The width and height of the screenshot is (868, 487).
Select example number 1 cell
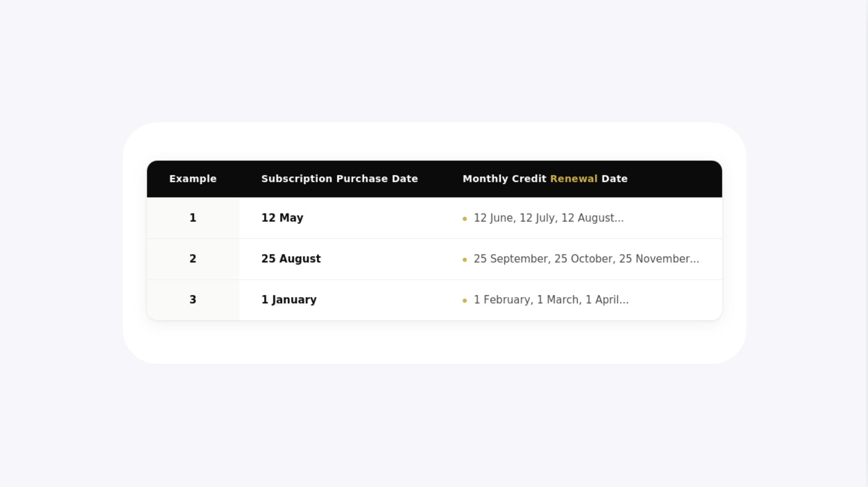[193, 218]
